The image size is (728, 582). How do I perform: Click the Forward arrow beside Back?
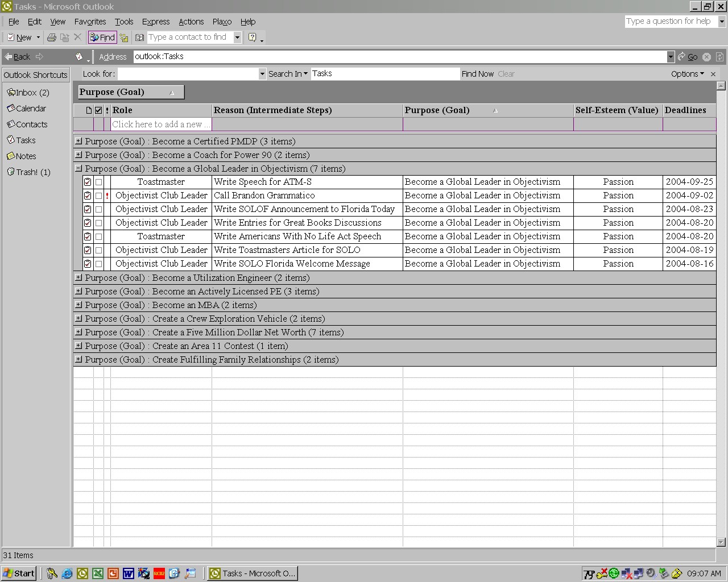[x=39, y=56]
